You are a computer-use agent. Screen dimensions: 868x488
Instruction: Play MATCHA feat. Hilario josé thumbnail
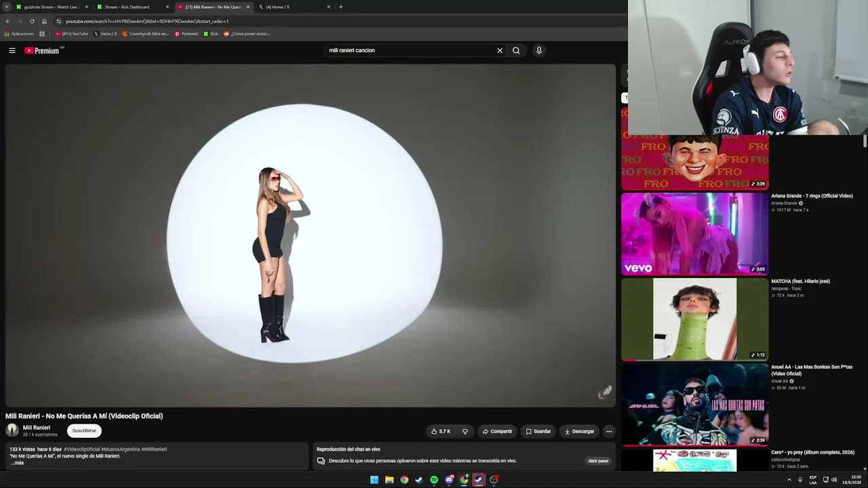pos(694,319)
